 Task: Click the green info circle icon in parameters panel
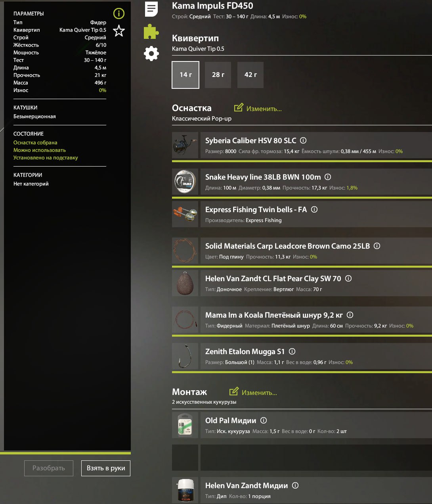(119, 14)
